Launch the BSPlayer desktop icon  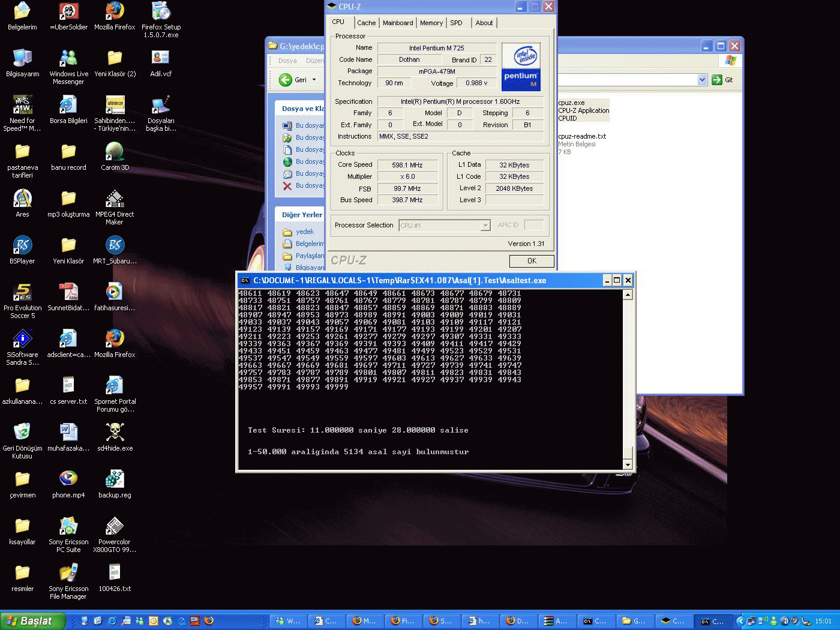[22, 250]
